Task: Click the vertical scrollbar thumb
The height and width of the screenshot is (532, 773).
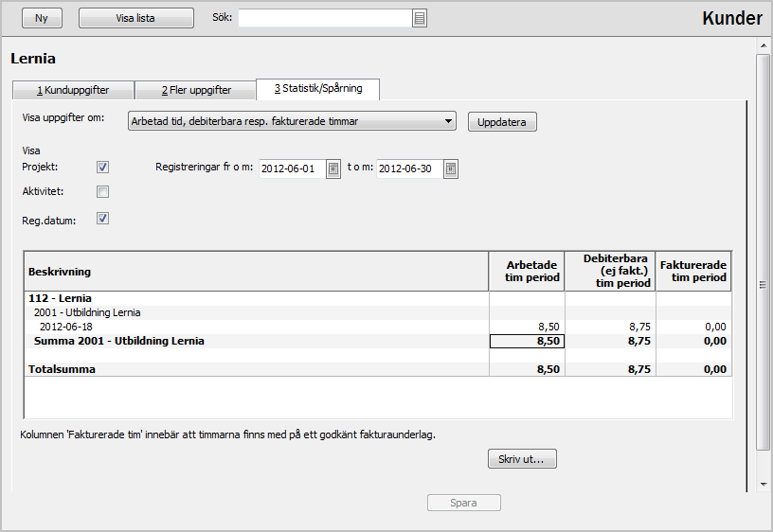Action: pyautogui.click(x=763, y=252)
